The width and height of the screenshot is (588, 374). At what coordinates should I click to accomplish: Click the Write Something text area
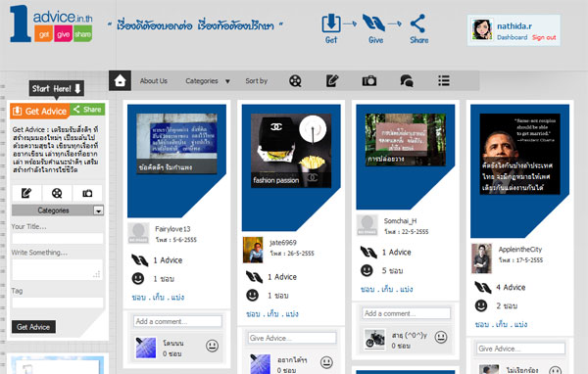coord(58,269)
